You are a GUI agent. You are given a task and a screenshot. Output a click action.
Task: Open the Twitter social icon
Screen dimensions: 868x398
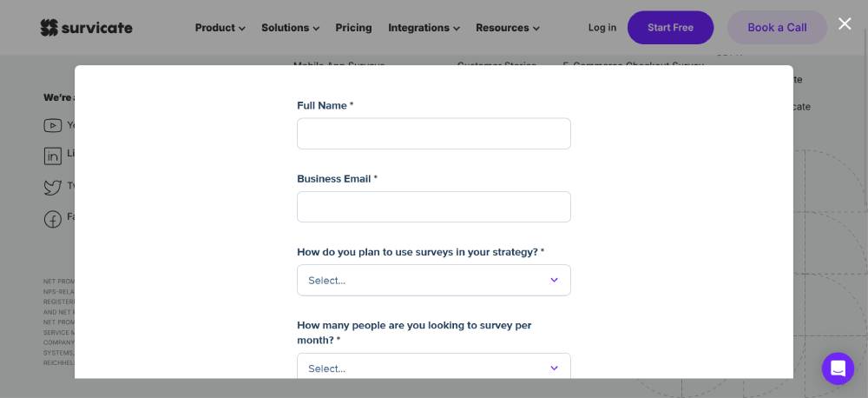[53, 187]
